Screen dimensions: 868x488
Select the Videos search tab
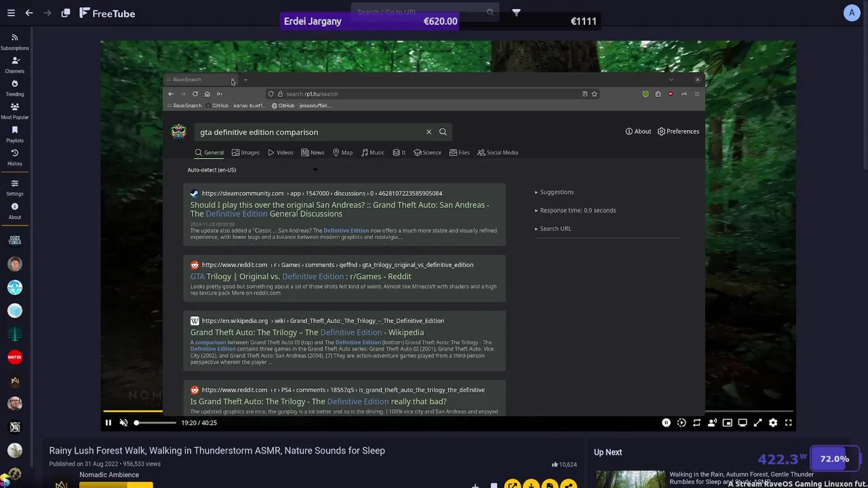280,152
